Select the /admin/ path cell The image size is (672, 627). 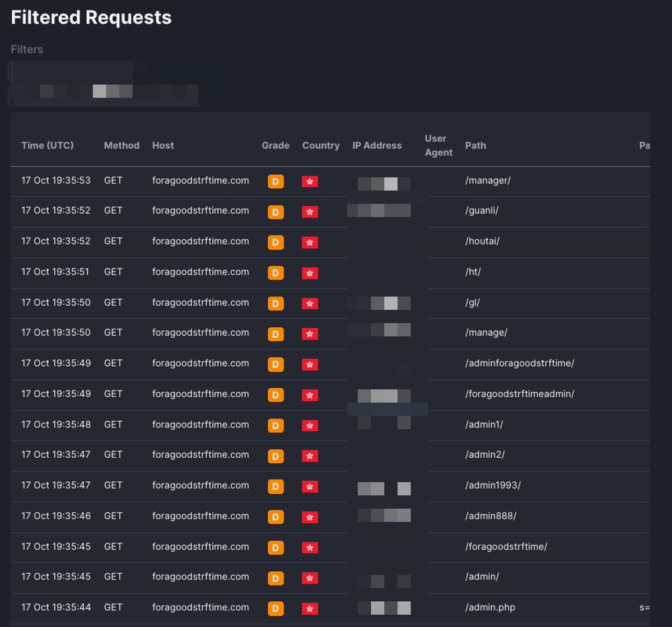click(482, 577)
